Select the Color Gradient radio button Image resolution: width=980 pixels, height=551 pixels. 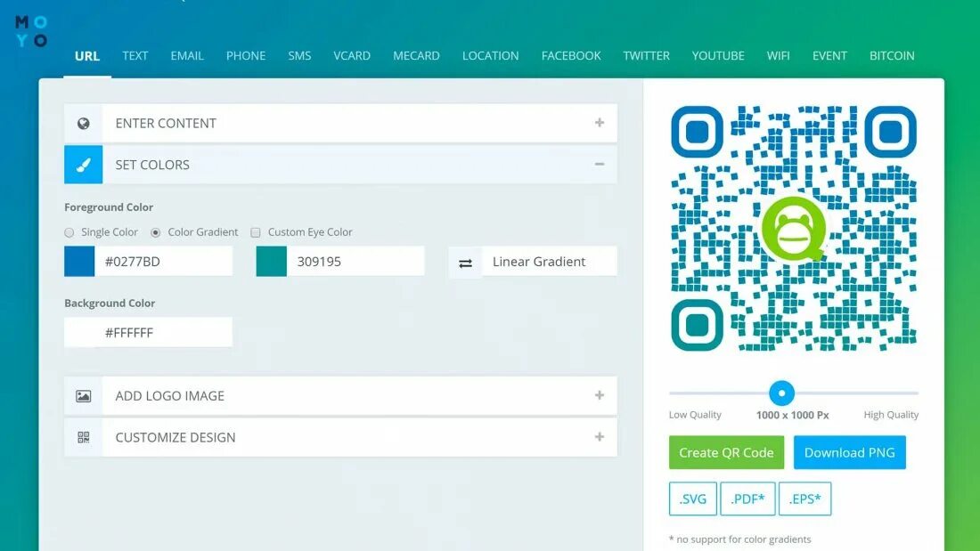coord(156,232)
